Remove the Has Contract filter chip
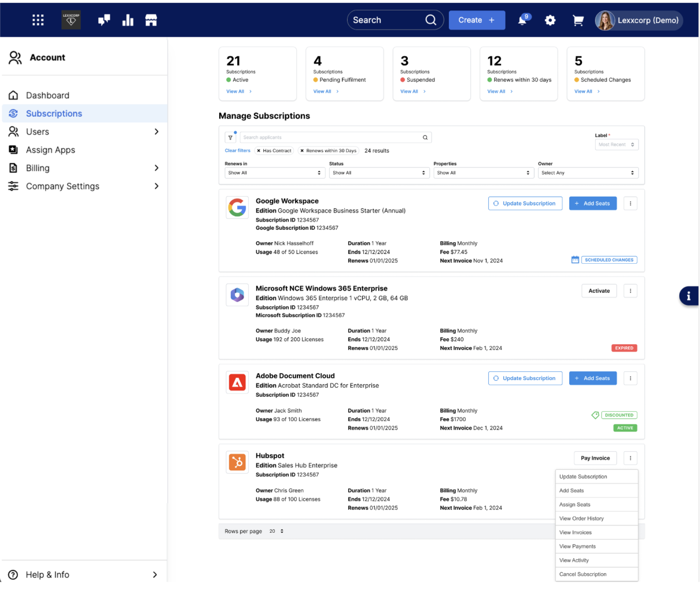700x597 pixels. (x=259, y=151)
